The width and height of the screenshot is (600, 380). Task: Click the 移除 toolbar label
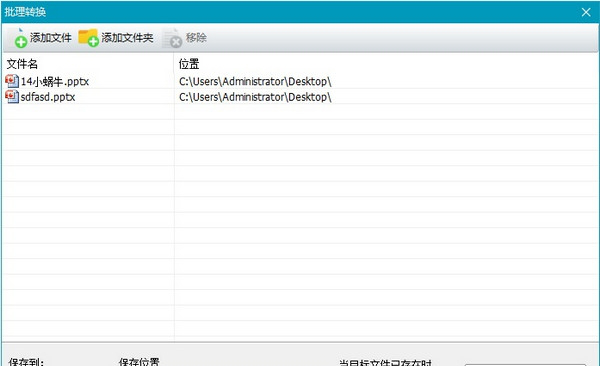[196, 38]
